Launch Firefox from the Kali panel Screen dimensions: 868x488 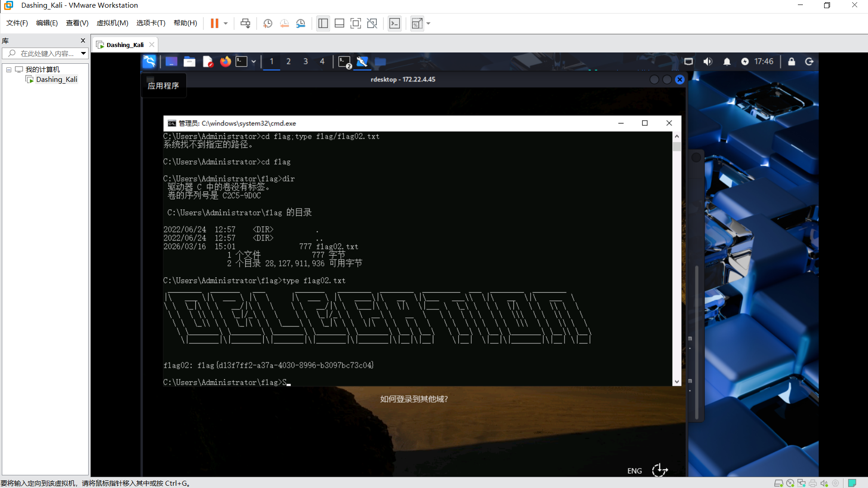coord(225,62)
